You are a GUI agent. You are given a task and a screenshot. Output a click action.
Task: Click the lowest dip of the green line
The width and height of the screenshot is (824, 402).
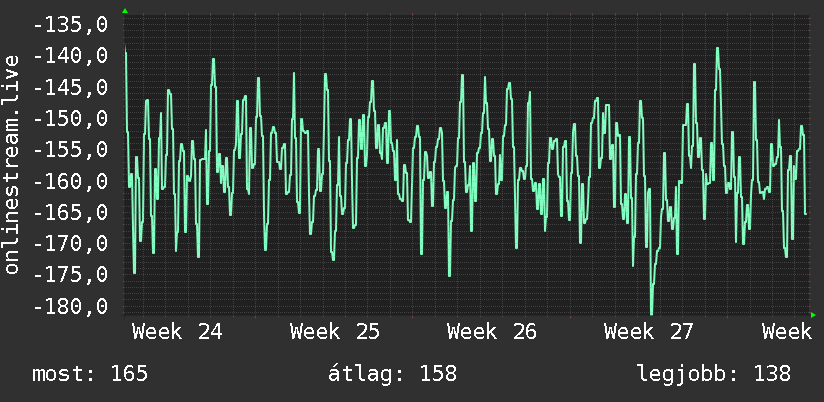(x=652, y=313)
